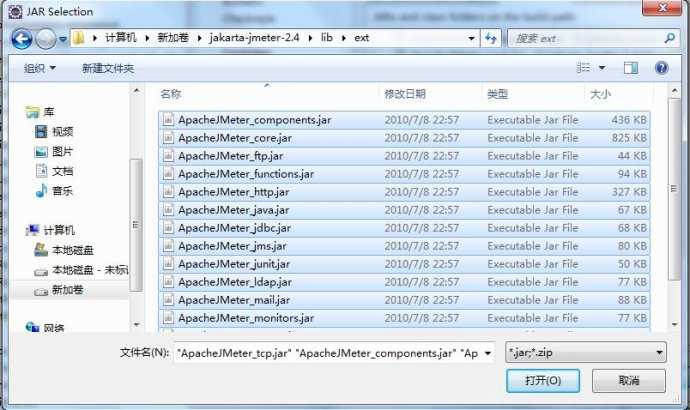Sort by the 名称 column header

[x=171, y=94]
